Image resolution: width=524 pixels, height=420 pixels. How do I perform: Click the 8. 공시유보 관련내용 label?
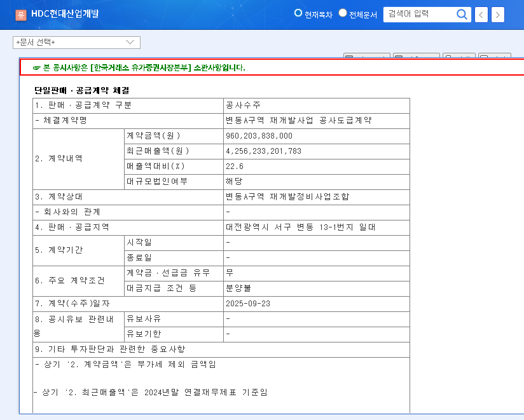tap(74, 326)
